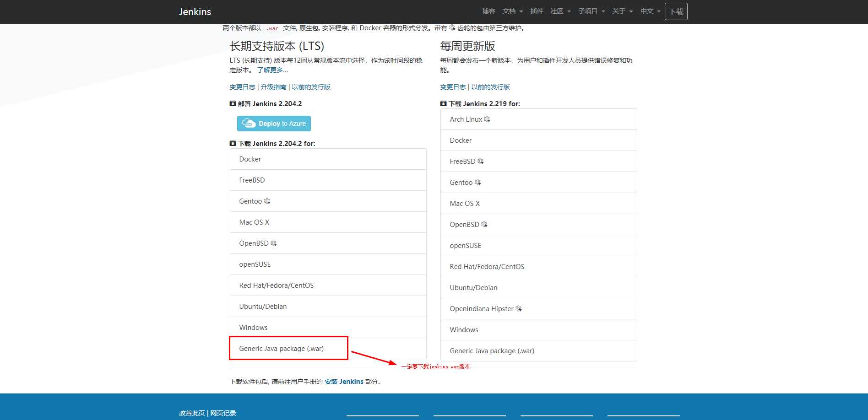Screen dimensions: 868x420
Task: Open the weekly release 以前的发行版 link
Action: [x=490, y=87]
